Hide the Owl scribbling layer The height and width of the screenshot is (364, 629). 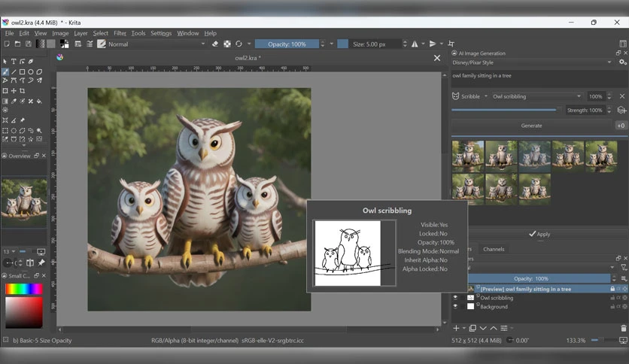455,298
